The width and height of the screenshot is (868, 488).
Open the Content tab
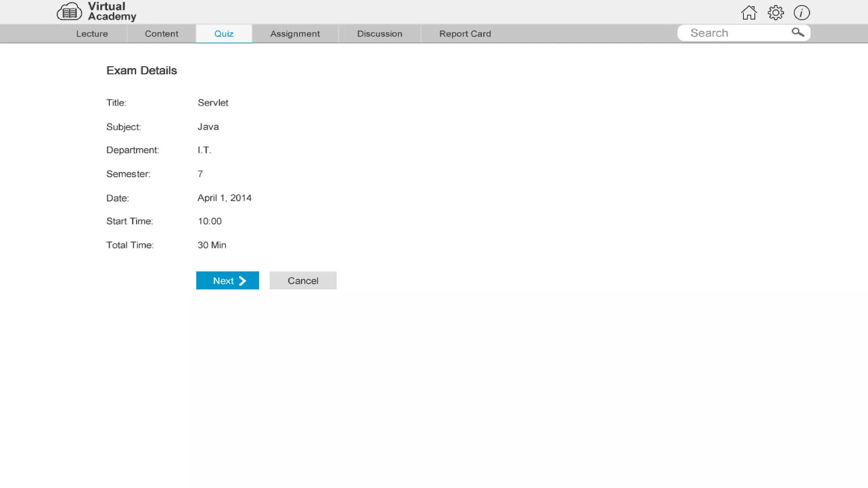[x=161, y=34]
